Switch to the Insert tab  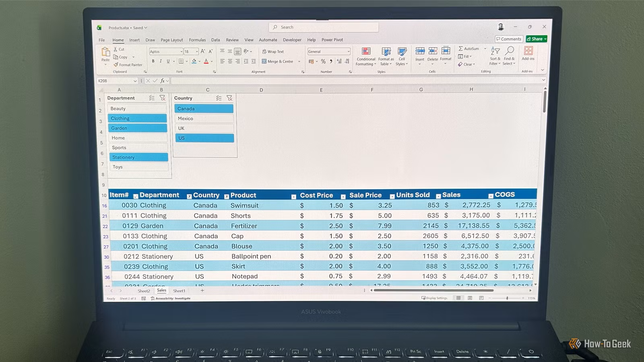coord(134,40)
